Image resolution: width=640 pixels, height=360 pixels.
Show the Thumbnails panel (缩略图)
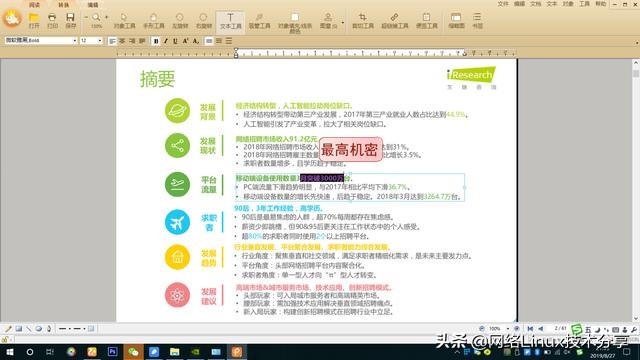tap(456, 20)
